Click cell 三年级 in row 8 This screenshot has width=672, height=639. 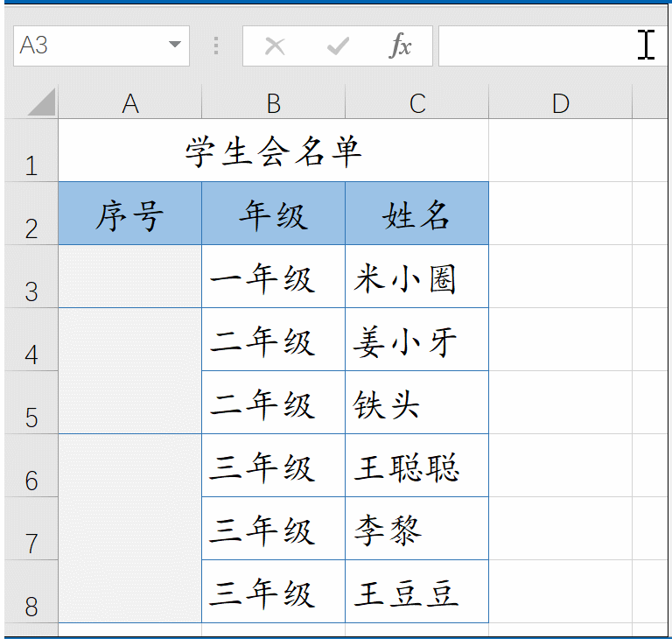[x=273, y=592]
